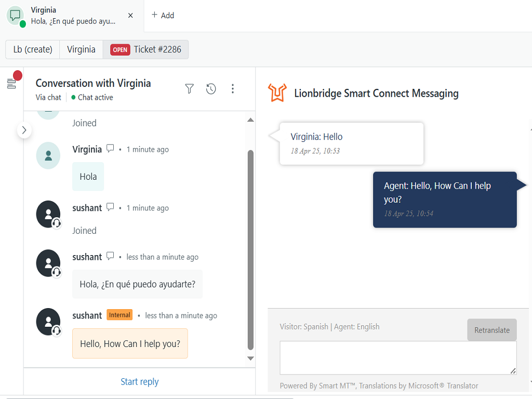532x399 pixels.
Task: Switch to the Ticket #2286 tab
Action: coord(146,49)
